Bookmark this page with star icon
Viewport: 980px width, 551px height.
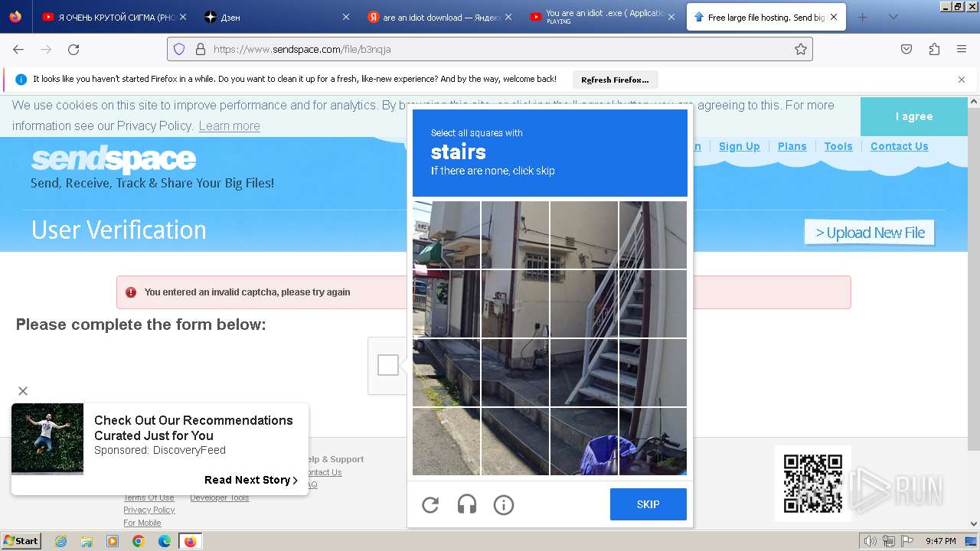click(x=801, y=49)
